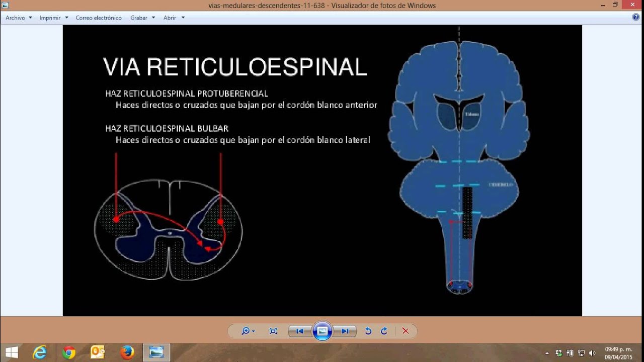
Task: Expand the zoom level dropdown arrow
Action: (253, 331)
